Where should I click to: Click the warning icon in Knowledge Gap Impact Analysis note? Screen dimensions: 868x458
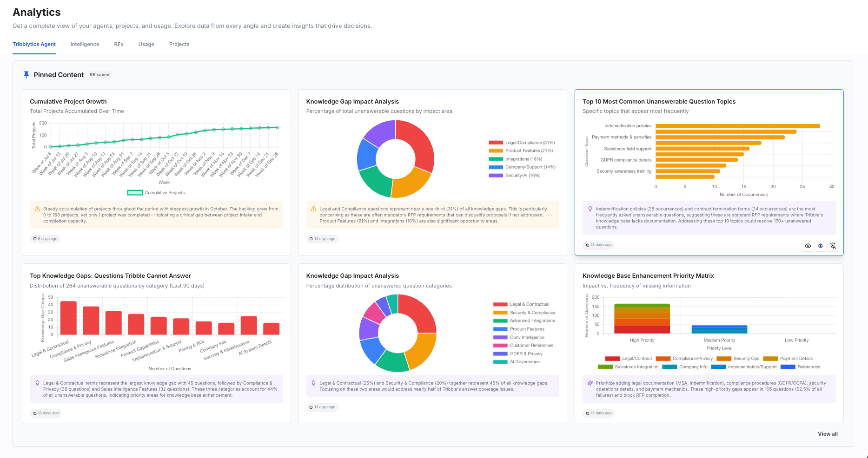313,209
